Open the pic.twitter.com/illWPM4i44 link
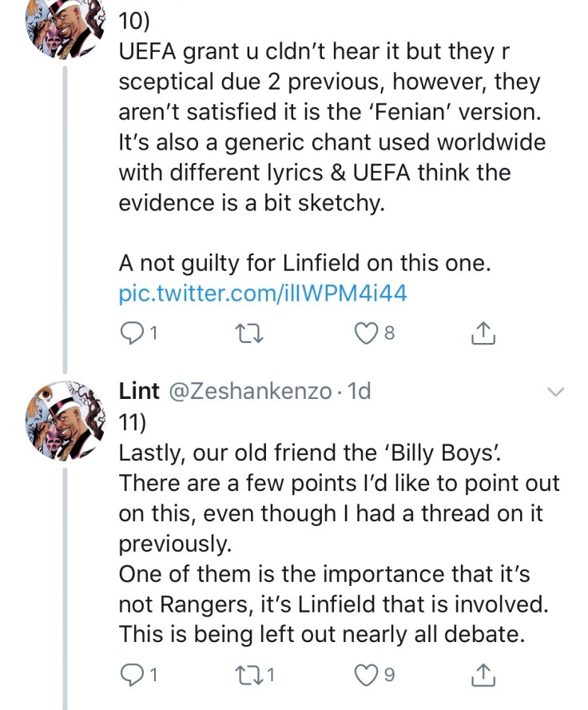 (263, 293)
